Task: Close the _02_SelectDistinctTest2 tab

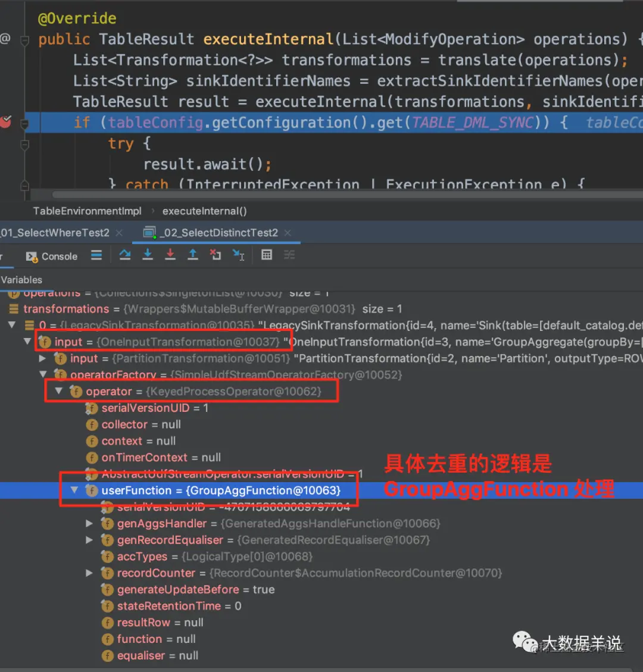Action: (288, 233)
